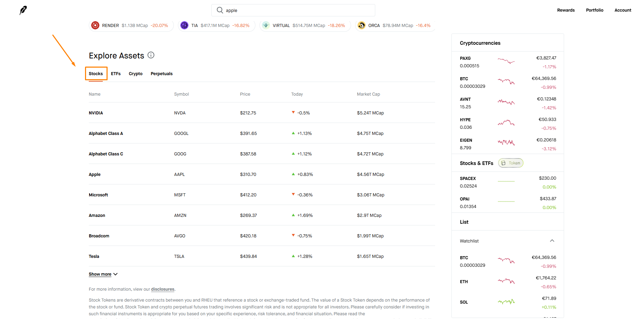This screenshot has width=644, height=319.
Task: Open the Rewards page
Action: tap(566, 10)
